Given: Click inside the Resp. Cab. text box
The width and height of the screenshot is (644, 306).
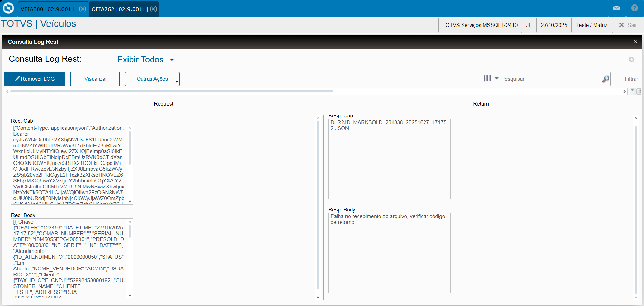Looking at the screenshot, I should point(389,159).
